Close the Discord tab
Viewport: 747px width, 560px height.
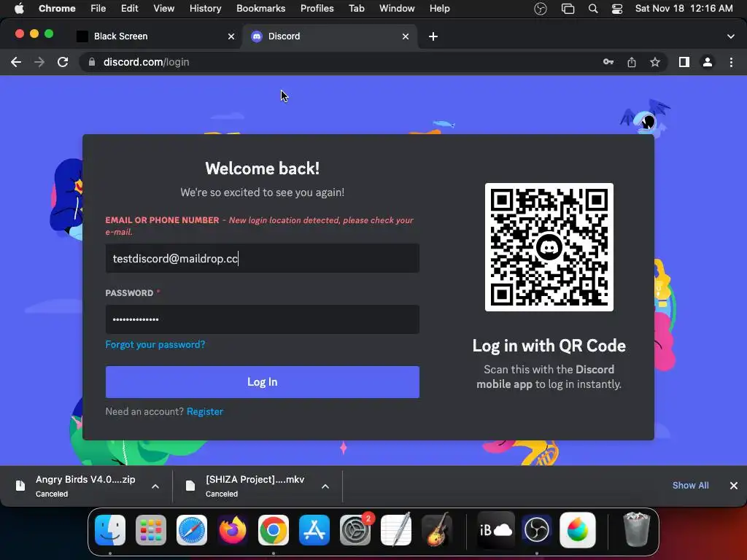point(406,36)
